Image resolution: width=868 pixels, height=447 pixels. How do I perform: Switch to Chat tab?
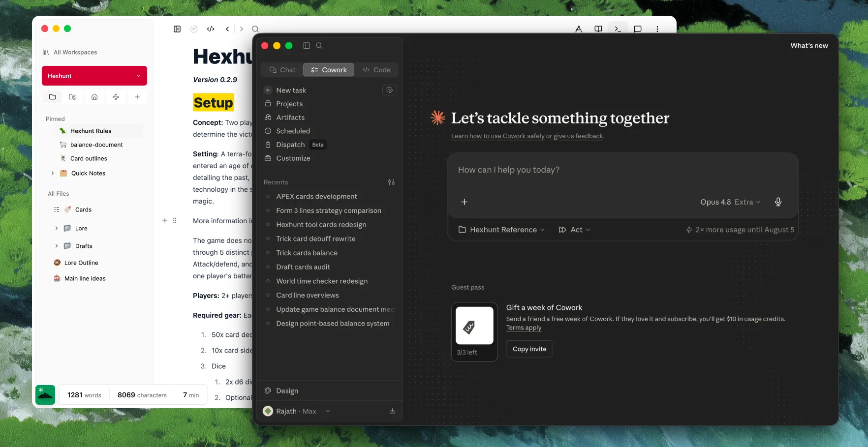[282, 70]
